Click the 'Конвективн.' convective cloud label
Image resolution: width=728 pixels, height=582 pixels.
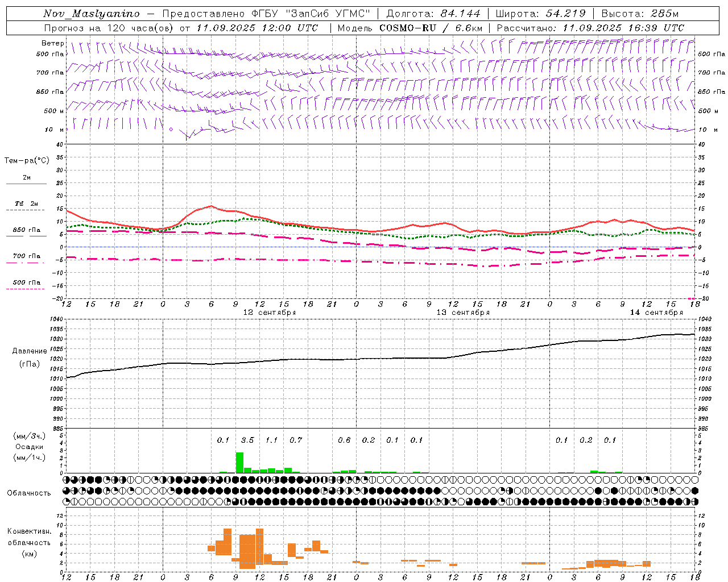(30, 531)
